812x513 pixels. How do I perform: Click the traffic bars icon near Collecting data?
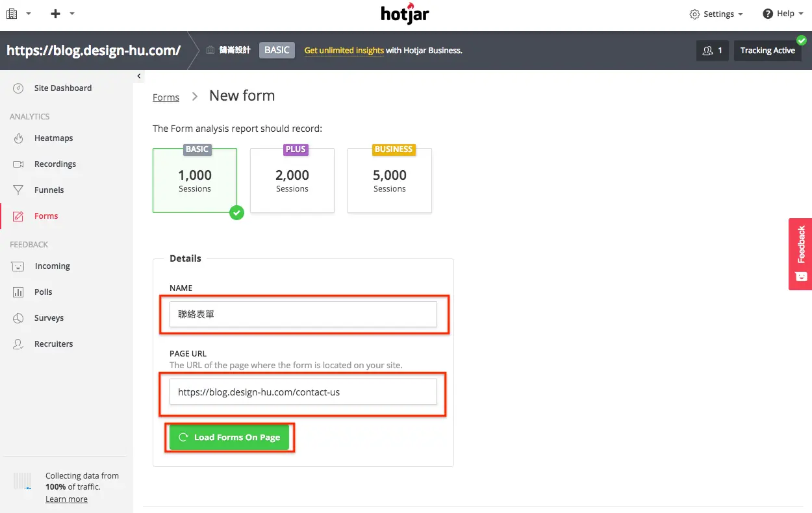(23, 481)
